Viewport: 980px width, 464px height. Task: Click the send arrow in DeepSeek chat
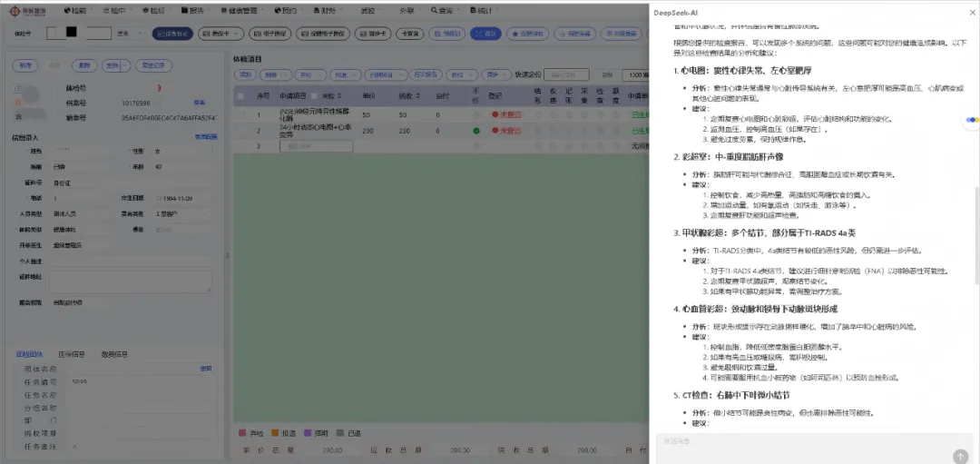[960, 456]
